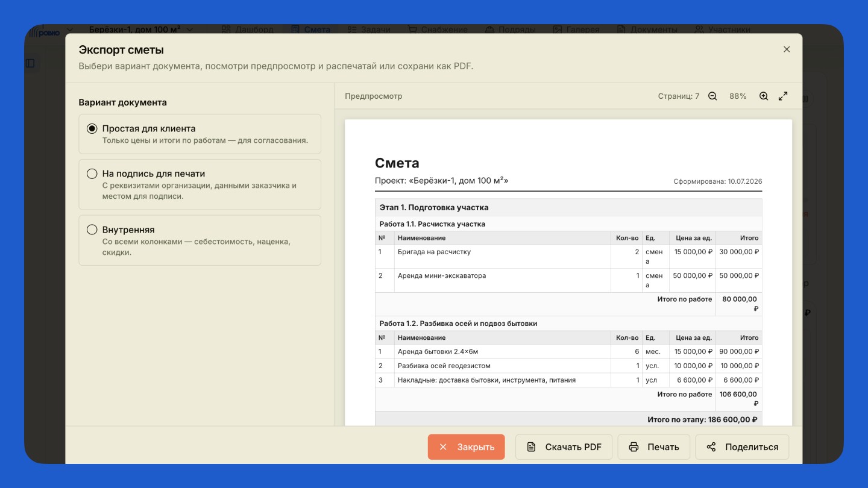
Task: Click the Закрыть button
Action: click(467, 447)
